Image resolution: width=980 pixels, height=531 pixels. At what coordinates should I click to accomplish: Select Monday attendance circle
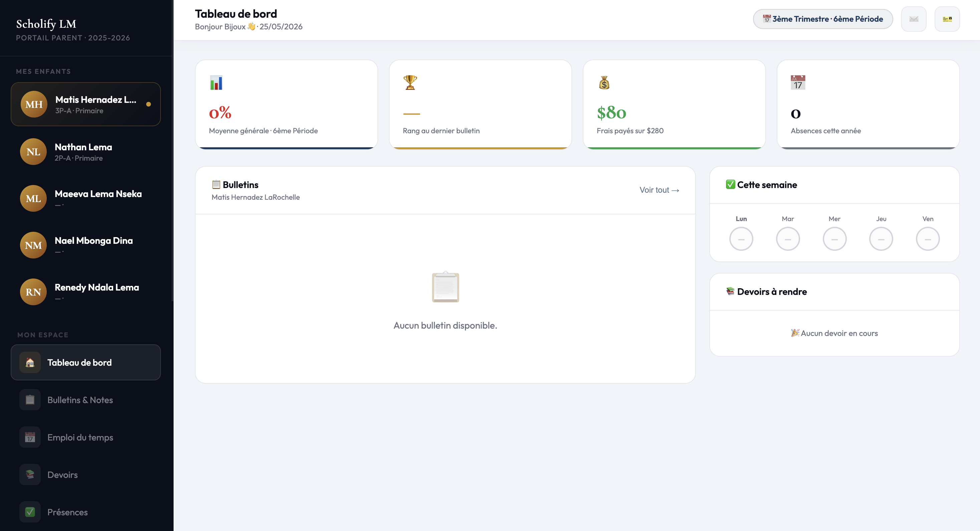741,239
